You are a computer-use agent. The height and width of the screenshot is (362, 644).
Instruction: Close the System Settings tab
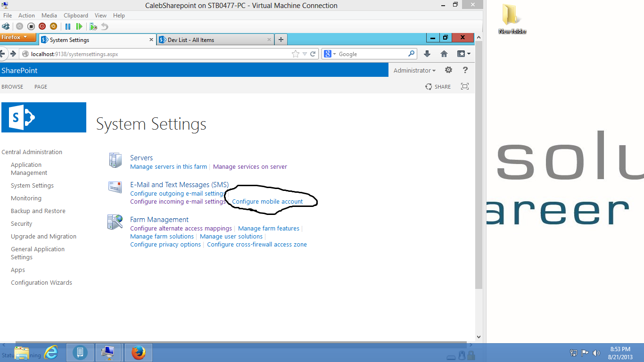(x=151, y=40)
